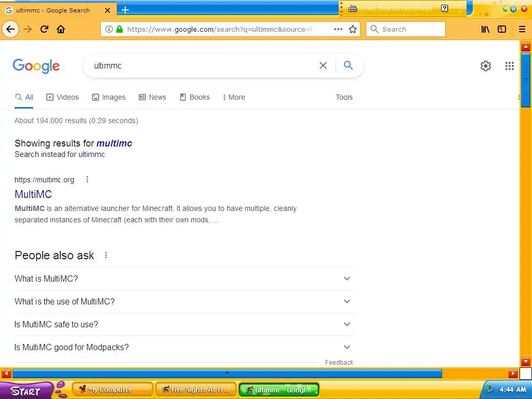Screen dimensions: 532x399
Task: Close the ultimmc Google Search tab
Action: [x=108, y=10]
